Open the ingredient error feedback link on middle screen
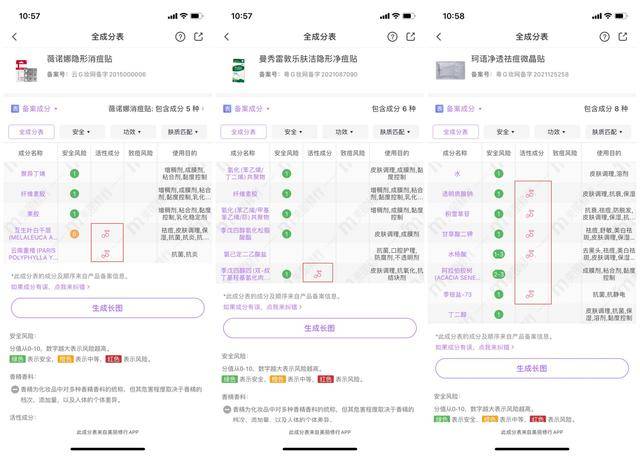The image size is (640, 458). [262, 307]
